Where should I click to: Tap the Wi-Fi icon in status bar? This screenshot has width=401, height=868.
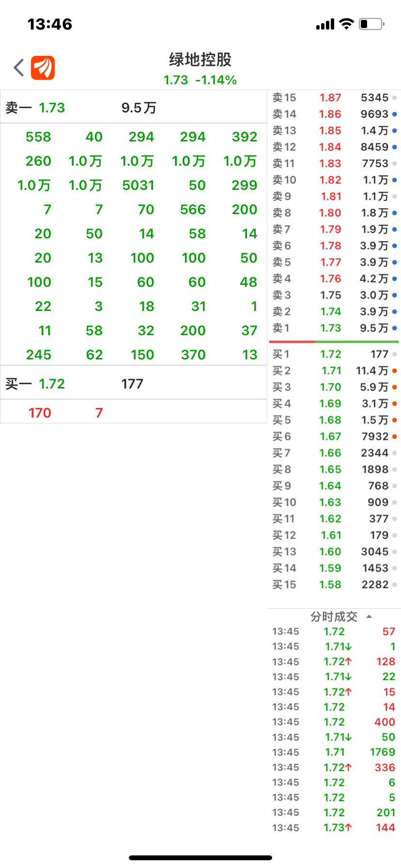click(x=346, y=24)
